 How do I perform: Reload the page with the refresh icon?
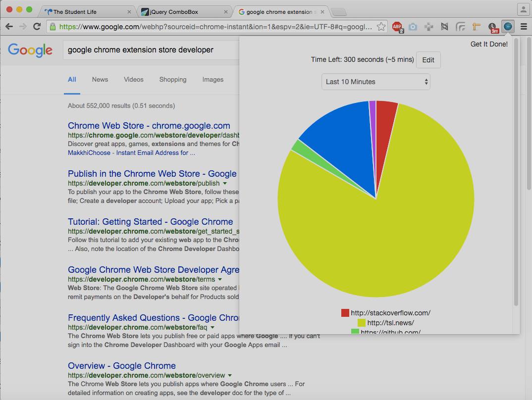37,26
